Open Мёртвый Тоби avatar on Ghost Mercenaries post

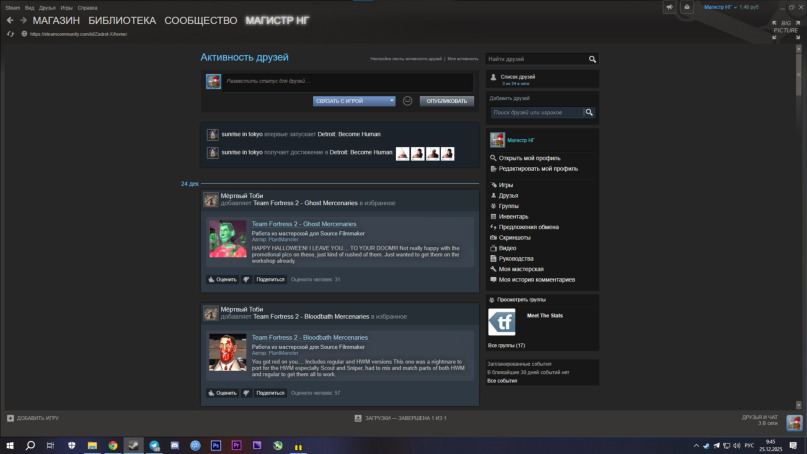tap(210, 200)
